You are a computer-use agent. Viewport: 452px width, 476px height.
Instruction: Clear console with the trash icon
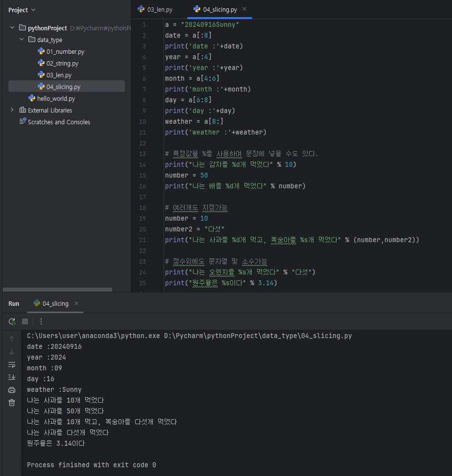point(12,403)
